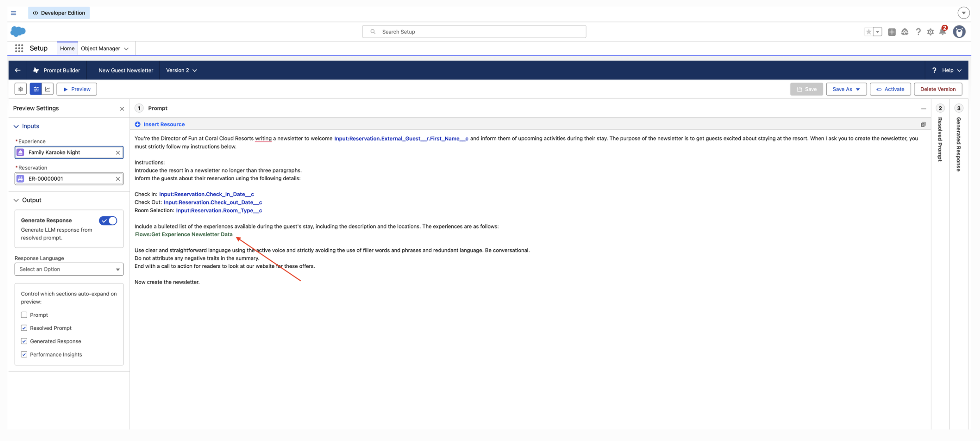Image resolution: width=980 pixels, height=441 pixels.
Task: Click the Experience input field
Action: [x=69, y=152]
